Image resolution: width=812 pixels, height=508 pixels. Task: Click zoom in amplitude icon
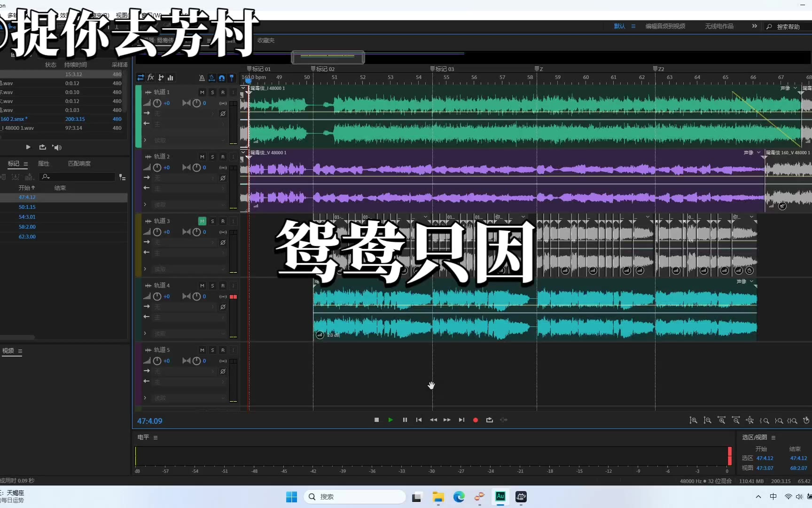coord(693,421)
